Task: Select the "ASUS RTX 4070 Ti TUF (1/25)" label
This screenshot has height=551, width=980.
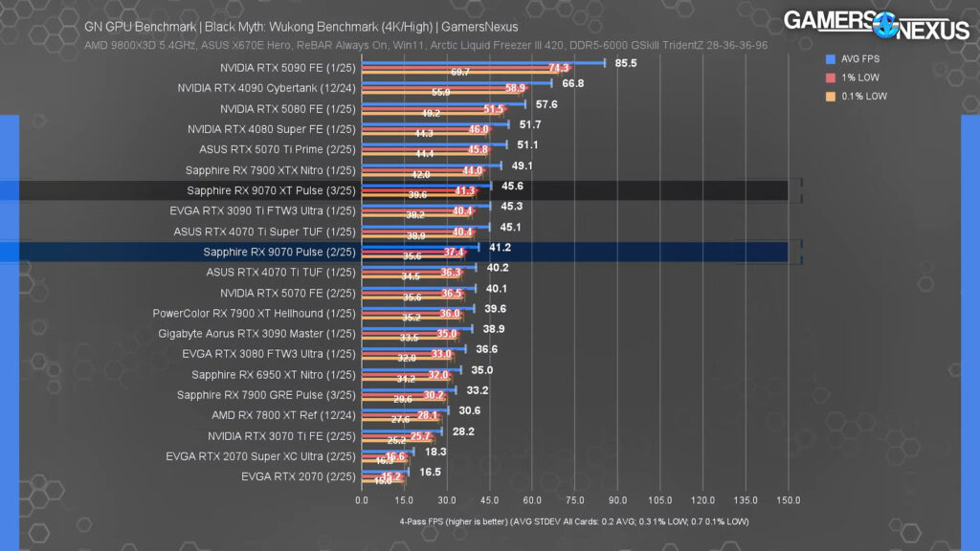Action: (x=280, y=273)
